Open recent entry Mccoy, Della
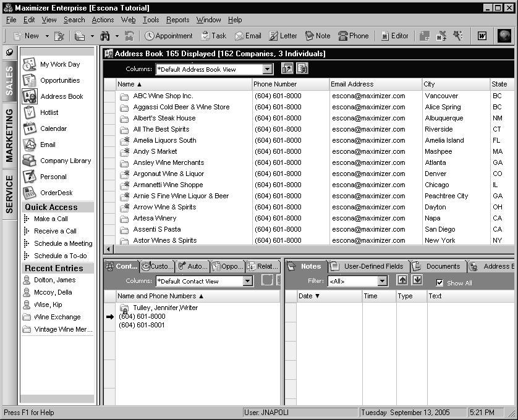Viewport: 518px width, 420px height. tap(53, 292)
